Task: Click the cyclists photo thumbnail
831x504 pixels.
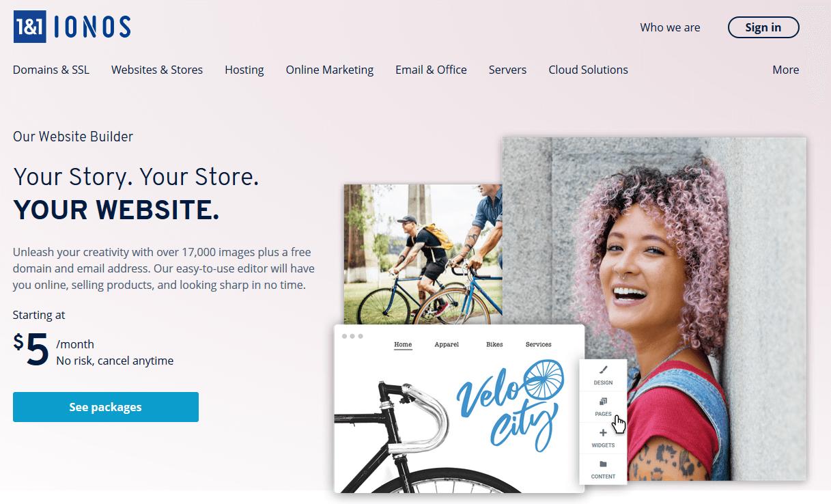Action: (x=423, y=254)
